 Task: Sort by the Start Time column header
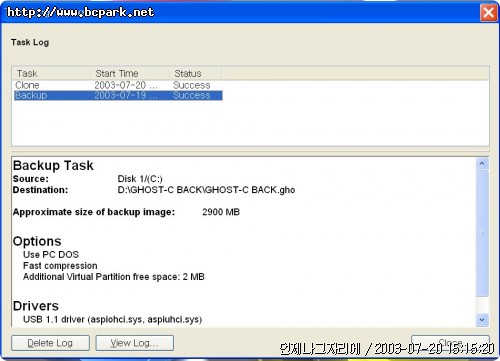pos(130,73)
